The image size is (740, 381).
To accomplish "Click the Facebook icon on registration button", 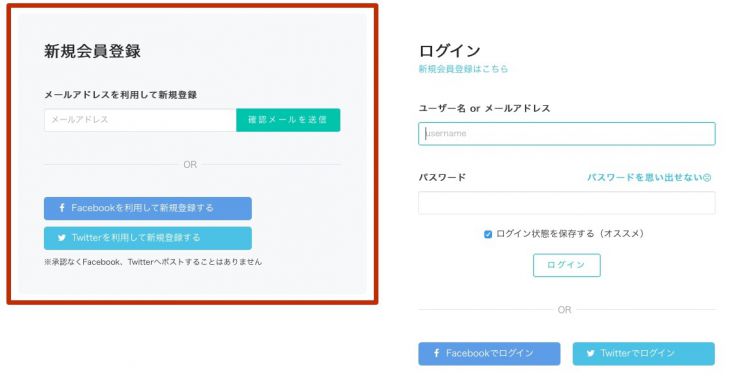I will pos(62,208).
